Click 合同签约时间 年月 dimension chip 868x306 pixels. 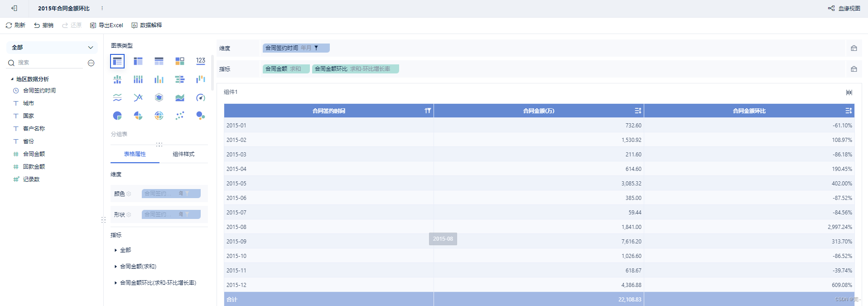click(296, 48)
